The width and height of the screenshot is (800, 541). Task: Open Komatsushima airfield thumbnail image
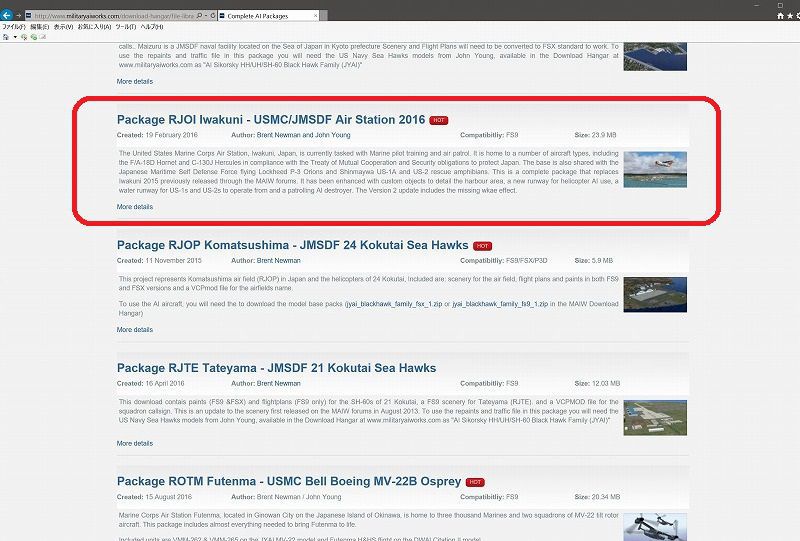click(655, 294)
